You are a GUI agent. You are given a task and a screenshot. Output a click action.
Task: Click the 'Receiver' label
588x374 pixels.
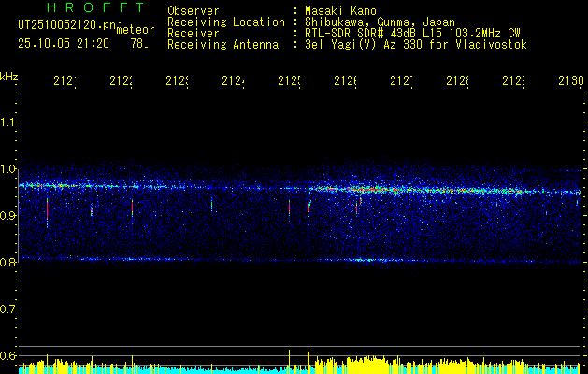pos(194,34)
